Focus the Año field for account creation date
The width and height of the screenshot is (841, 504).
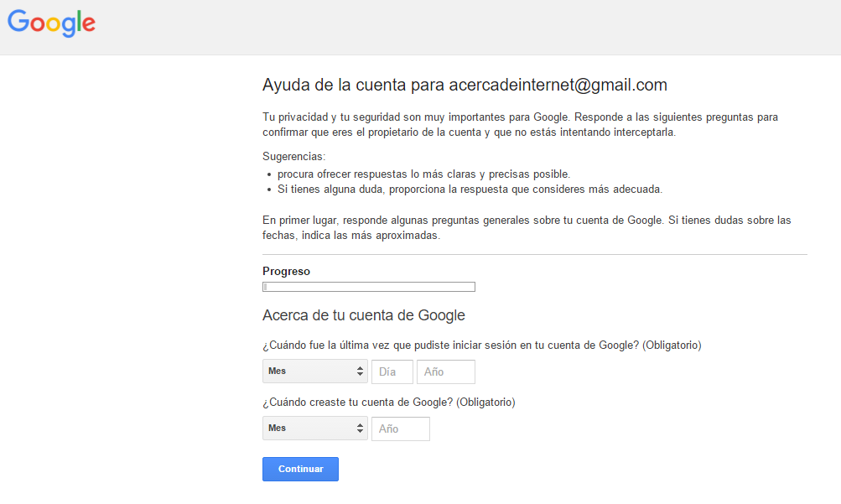[x=401, y=429]
